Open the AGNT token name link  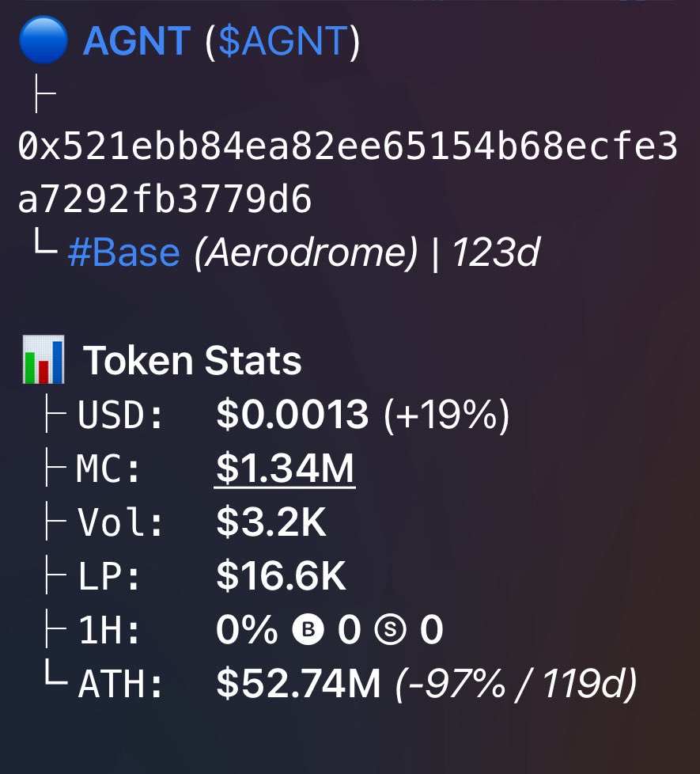tap(137, 40)
